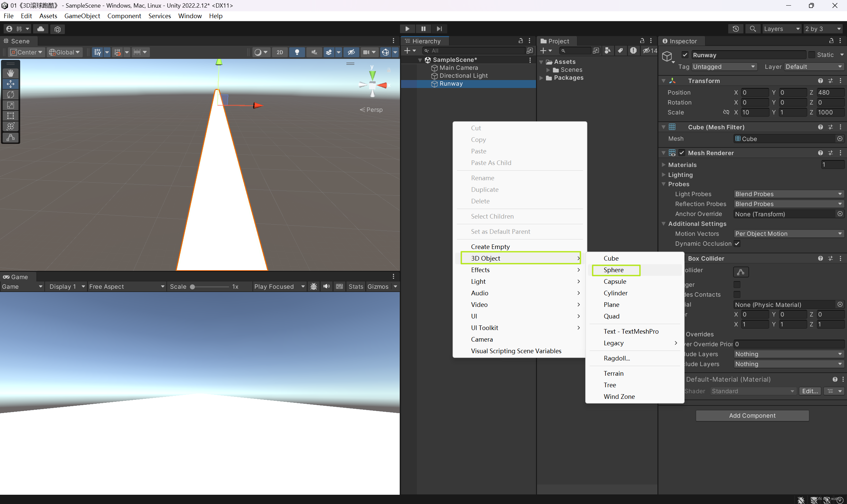Screen dimensions: 847x504
Task: Uncheck the Runway active checkbox
Action: (685, 55)
